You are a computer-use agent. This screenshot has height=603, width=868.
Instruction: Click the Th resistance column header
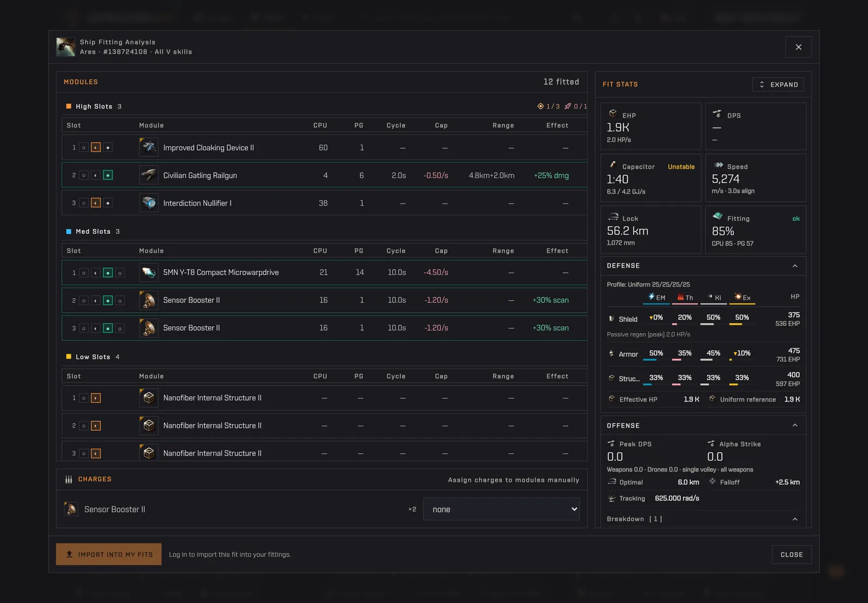coord(685,297)
